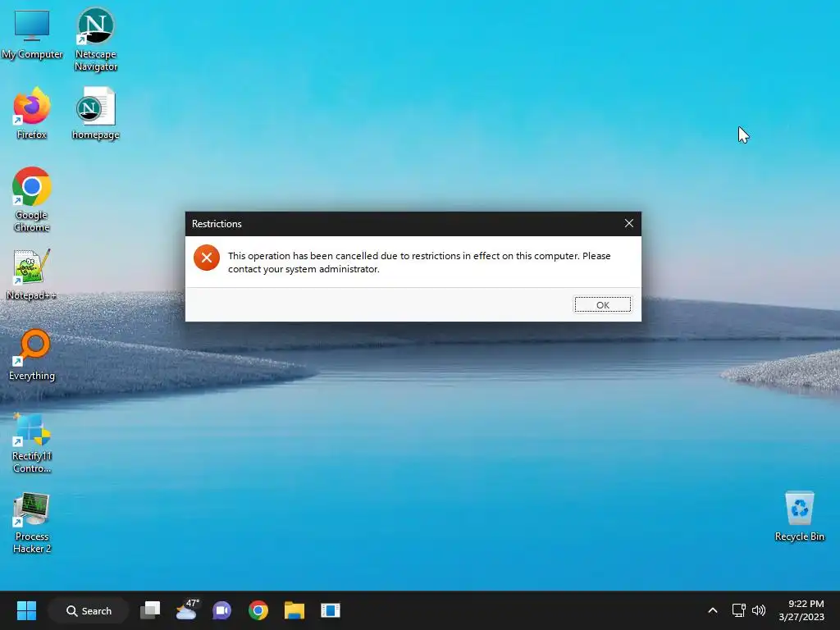Click the restriction message text

419,262
